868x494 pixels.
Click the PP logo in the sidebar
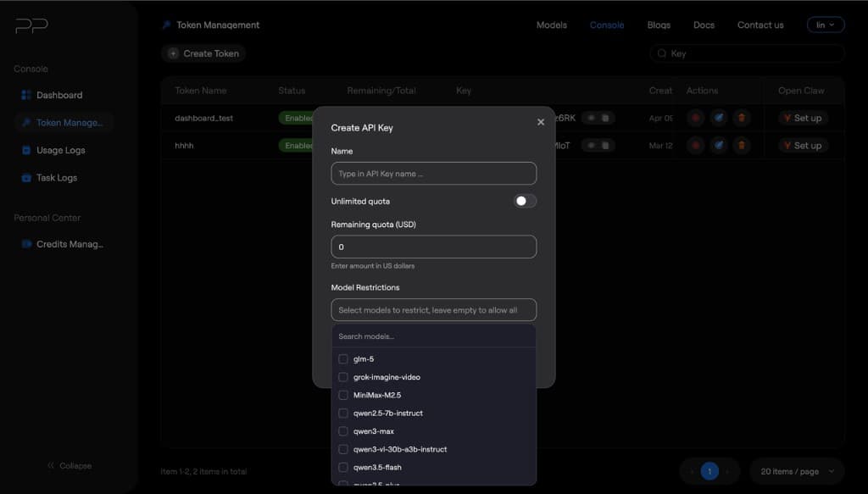(31, 25)
